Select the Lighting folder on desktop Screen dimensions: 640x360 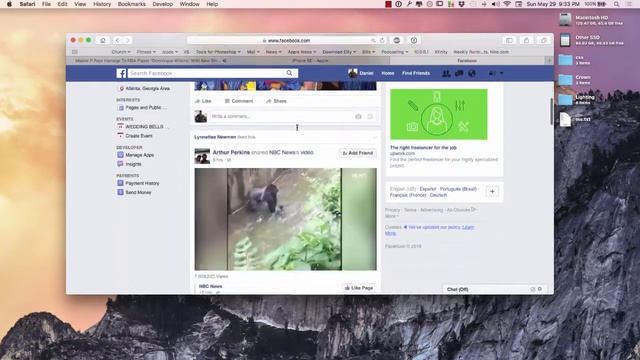click(565, 99)
